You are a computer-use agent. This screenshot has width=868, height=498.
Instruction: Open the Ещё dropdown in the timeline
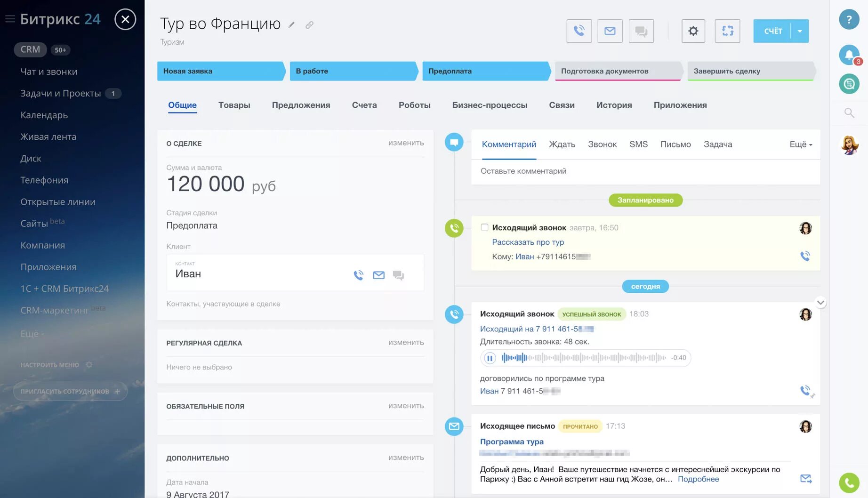click(x=800, y=145)
